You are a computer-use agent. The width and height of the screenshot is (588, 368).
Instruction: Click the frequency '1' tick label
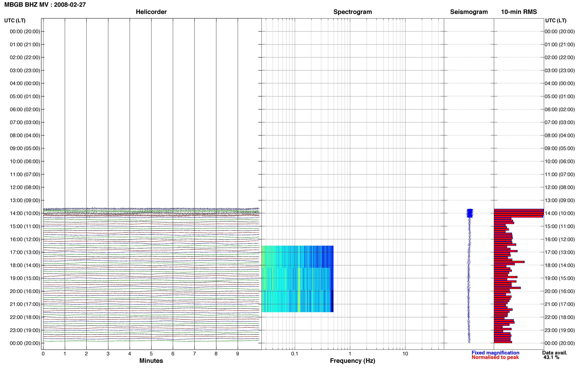point(350,354)
